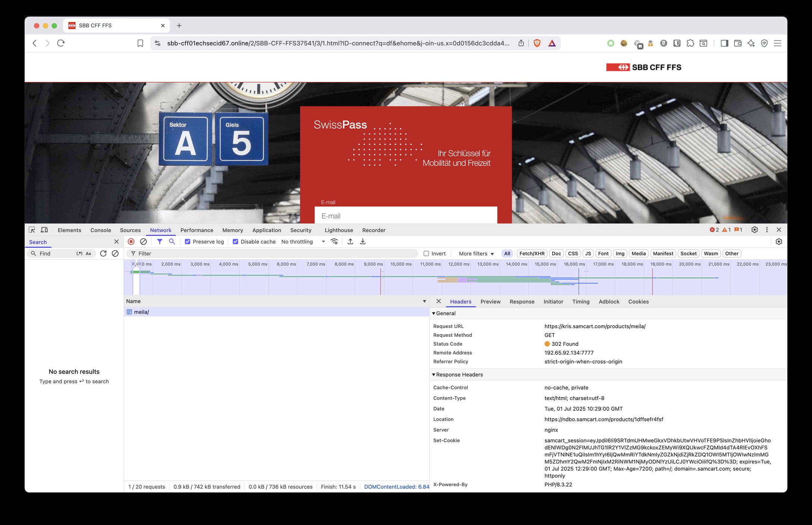The width and height of the screenshot is (812, 525).
Task: Toggle the device toolbar icon
Action: 44,230
